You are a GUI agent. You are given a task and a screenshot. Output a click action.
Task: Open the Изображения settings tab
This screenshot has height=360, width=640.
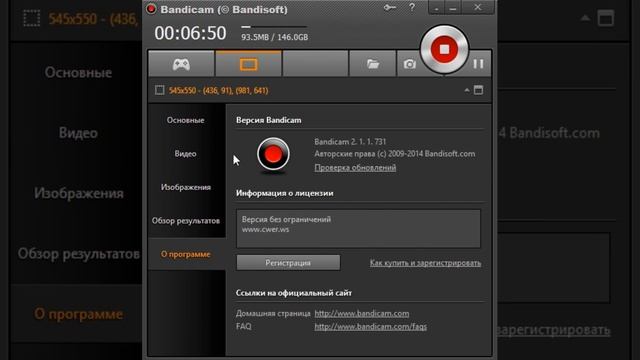point(185,187)
